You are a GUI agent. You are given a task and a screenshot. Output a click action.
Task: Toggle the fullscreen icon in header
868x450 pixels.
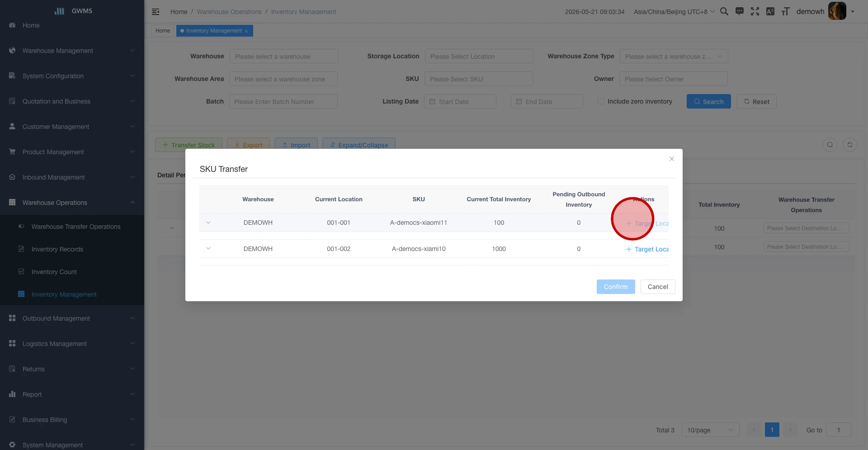tap(755, 11)
